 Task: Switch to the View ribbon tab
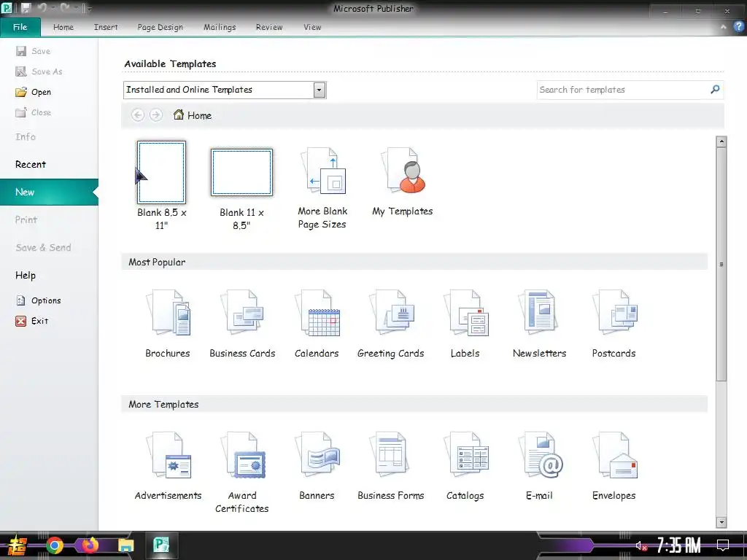[x=312, y=27]
